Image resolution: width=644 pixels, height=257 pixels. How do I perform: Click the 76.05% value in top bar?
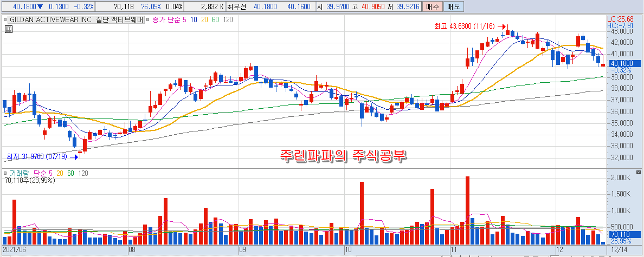tap(151, 6)
